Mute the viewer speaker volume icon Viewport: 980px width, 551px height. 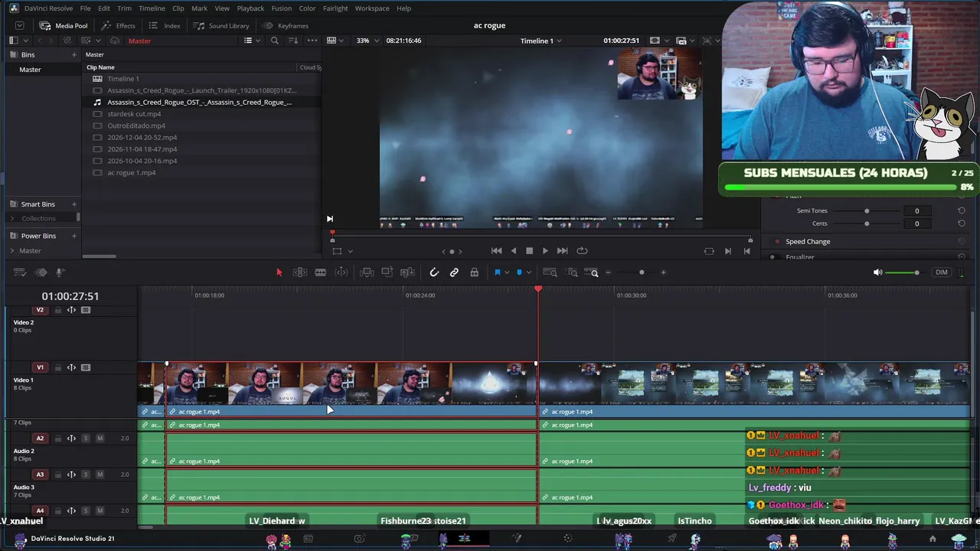point(877,272)
